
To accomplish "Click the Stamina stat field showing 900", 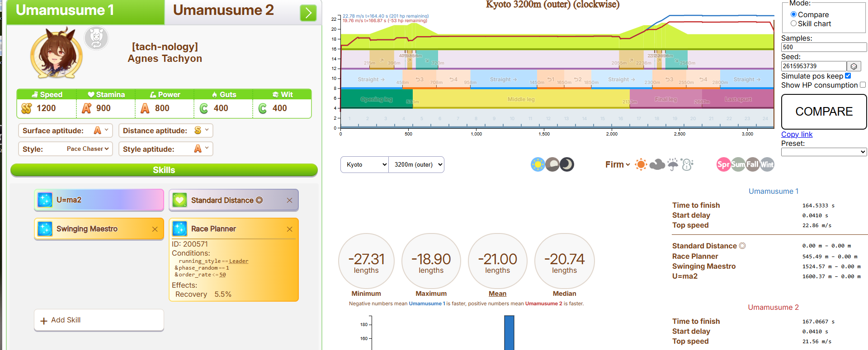I will tap(106, 108).
